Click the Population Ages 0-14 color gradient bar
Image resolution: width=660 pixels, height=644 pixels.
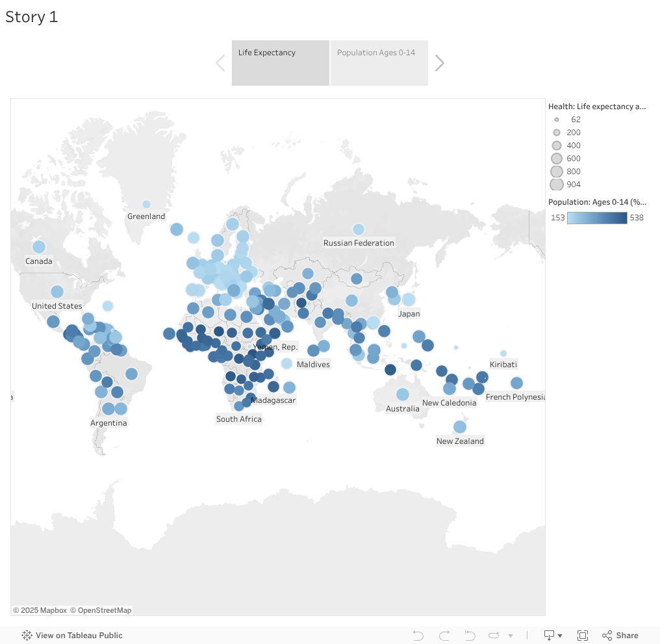click(x=597, y=218)
